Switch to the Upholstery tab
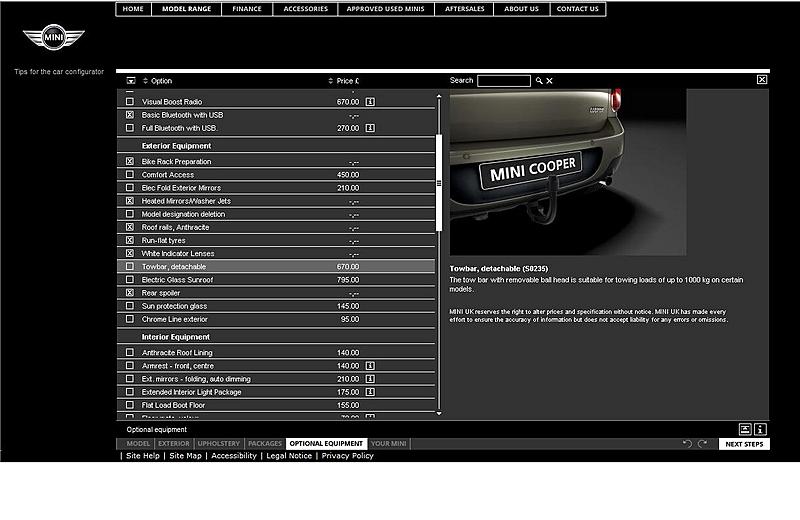This screenshot has height=520, width=800. (218, 444)
